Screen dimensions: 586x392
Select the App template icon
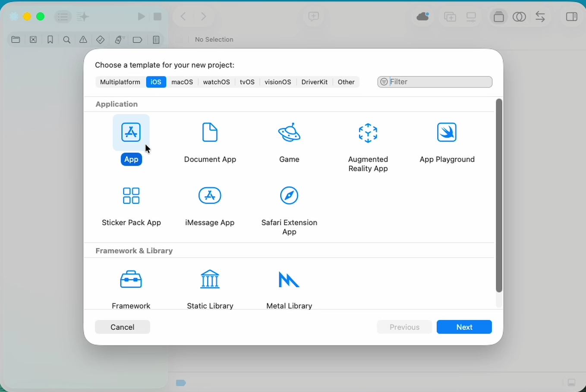131,132
